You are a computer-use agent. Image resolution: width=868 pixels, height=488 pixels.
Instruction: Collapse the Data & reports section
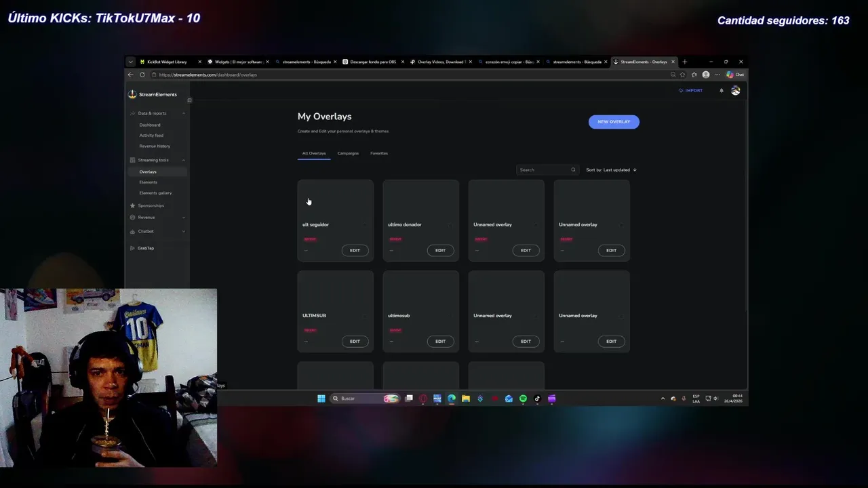tap(183, 113)
